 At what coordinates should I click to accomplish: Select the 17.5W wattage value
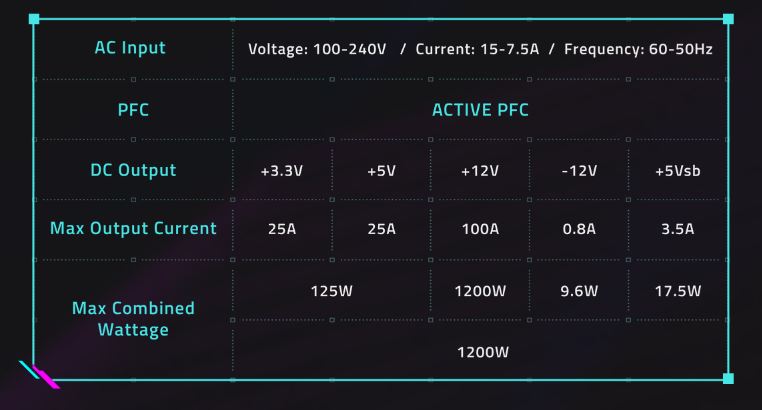[x=677, y=291]
